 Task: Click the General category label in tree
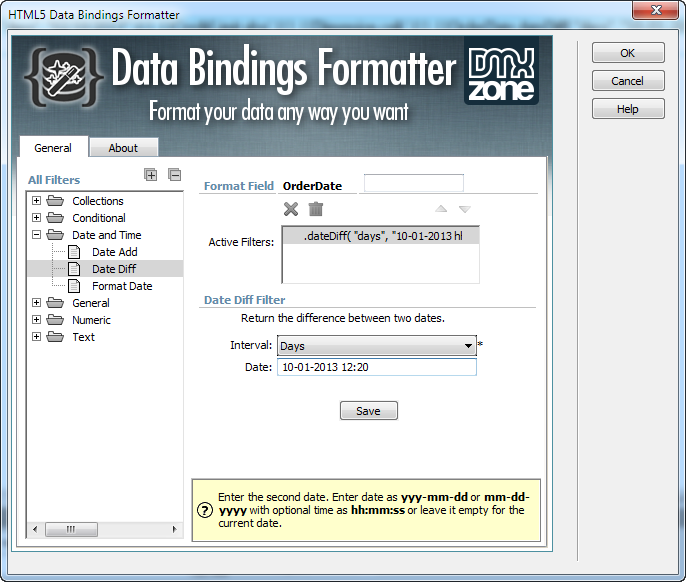tap(91, 303)
